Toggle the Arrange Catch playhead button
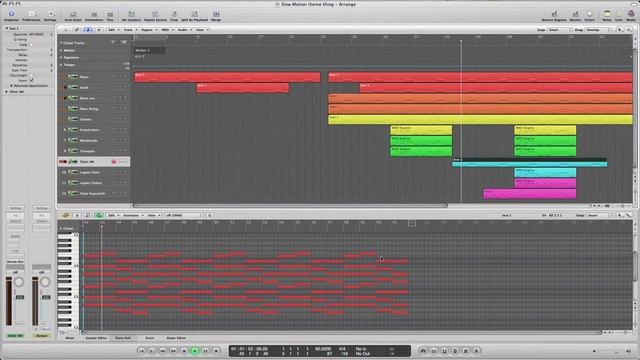 [88, 30]
